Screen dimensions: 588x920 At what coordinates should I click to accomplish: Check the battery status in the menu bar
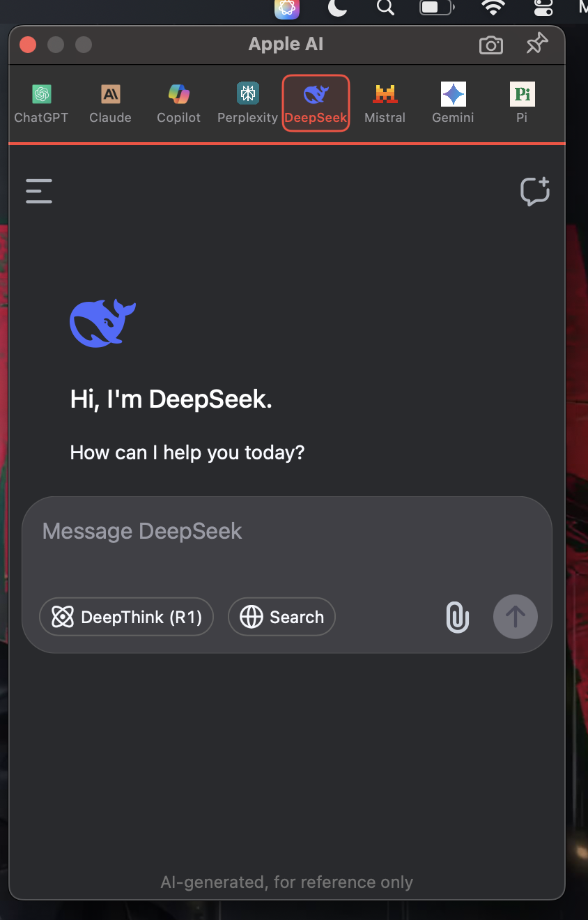[x=437, y=8]
